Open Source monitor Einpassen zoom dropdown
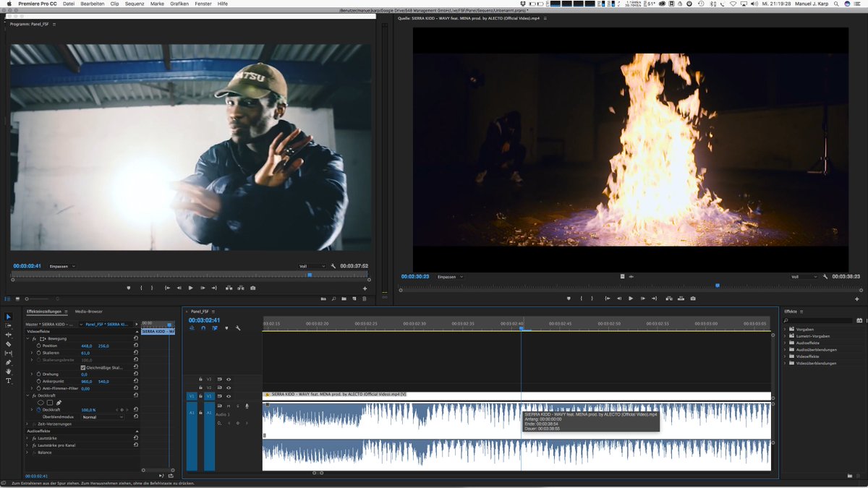Image resolution: width=868 pixels, height=488 pixels. [x=450, y=277]
